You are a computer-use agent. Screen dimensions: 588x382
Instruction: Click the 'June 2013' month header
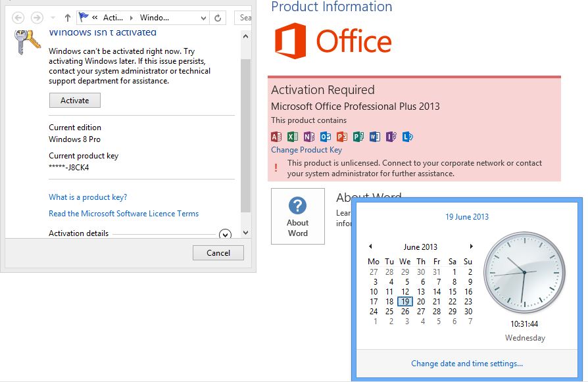click(420, 247)
